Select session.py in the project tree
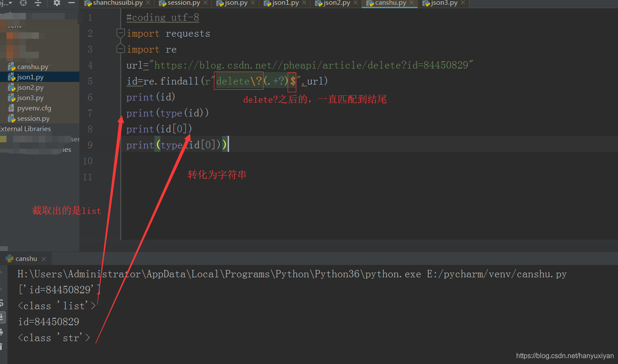This screenshot has height=364, width=618. (33, 119)
